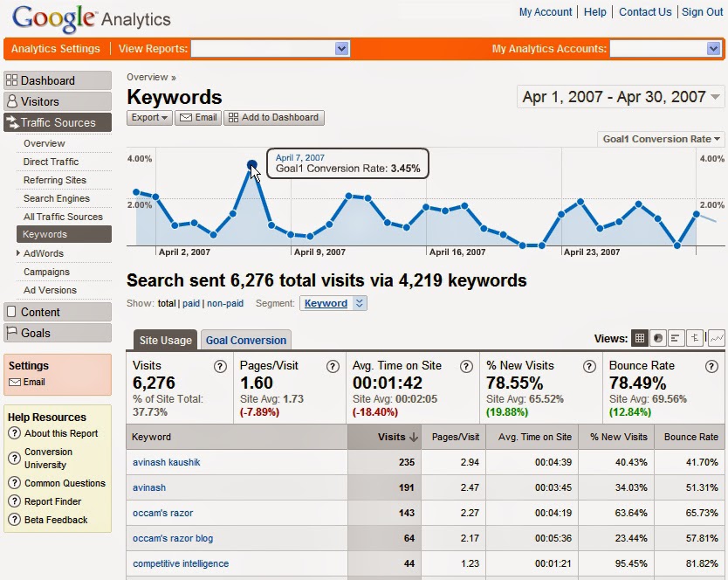Open the Referring Sites report
The image size is (728, 580).
coord(55,180)
